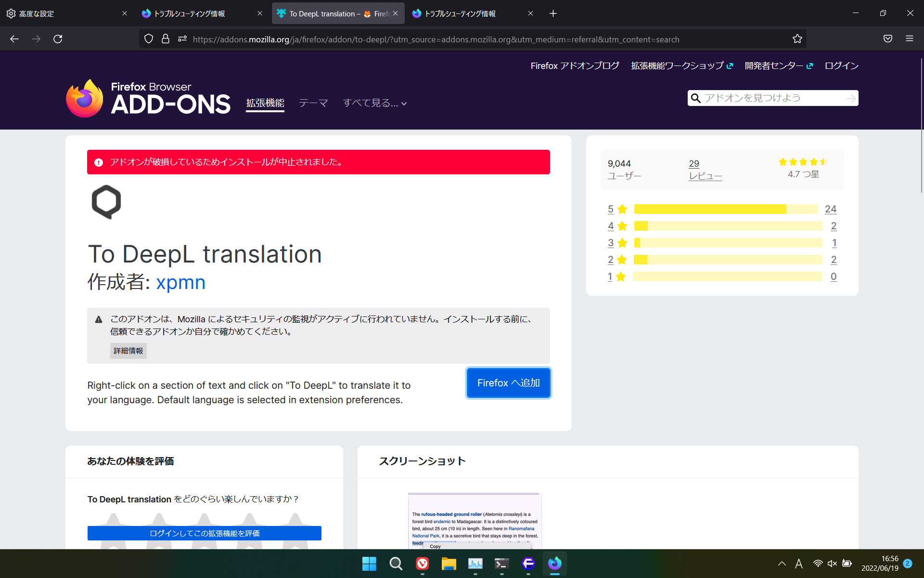Reload the current page
The width and height of the screenshot is (924, 578).
[x=58, y=39]
